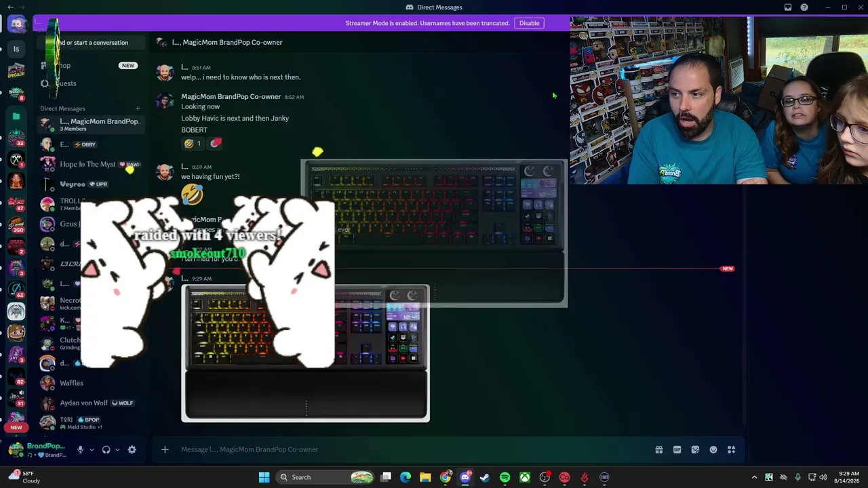Open the Veyroo direct message
868x488 pixels.
tap(90, 184)
